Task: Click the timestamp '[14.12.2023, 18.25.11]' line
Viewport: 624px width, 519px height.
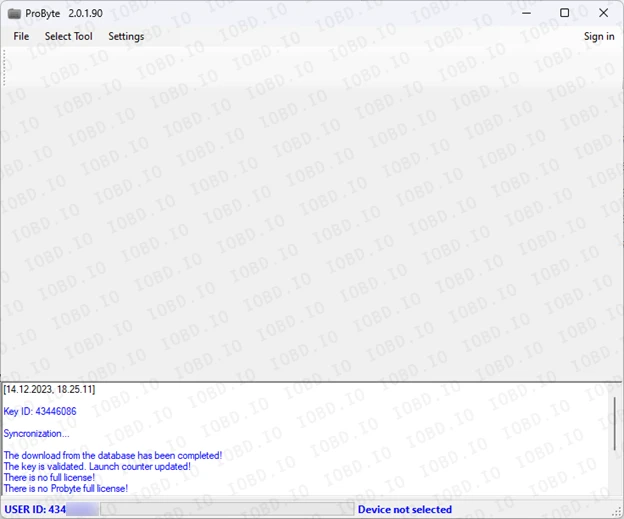Action: tap(49, 389)
